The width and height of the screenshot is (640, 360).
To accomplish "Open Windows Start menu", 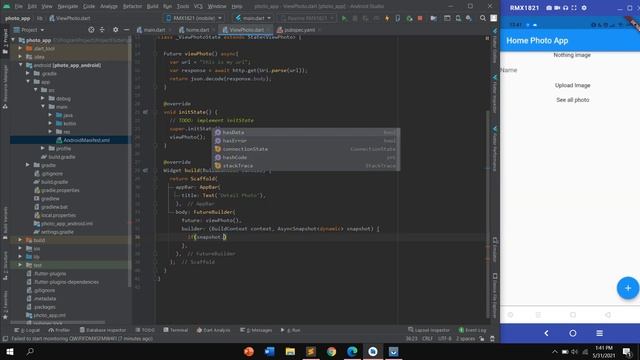I will click(x=10, y=351).
